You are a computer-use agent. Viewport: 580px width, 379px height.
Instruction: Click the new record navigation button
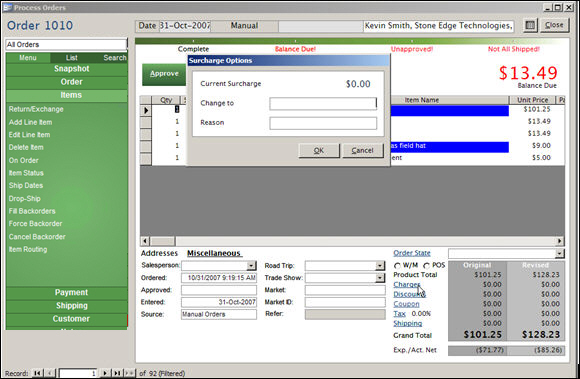pyautogui.click(x=129, y=373)
